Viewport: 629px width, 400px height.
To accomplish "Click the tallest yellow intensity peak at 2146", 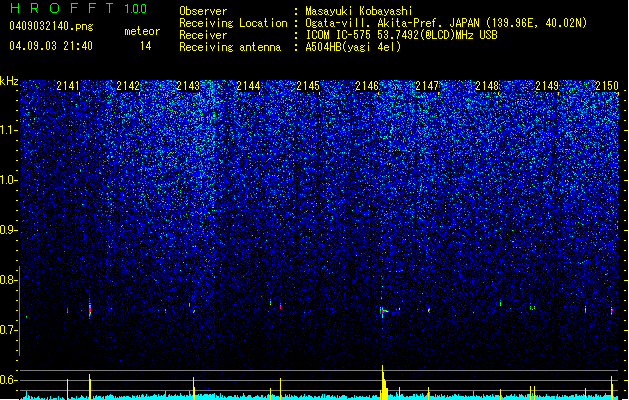I will [x=384, y=382].
